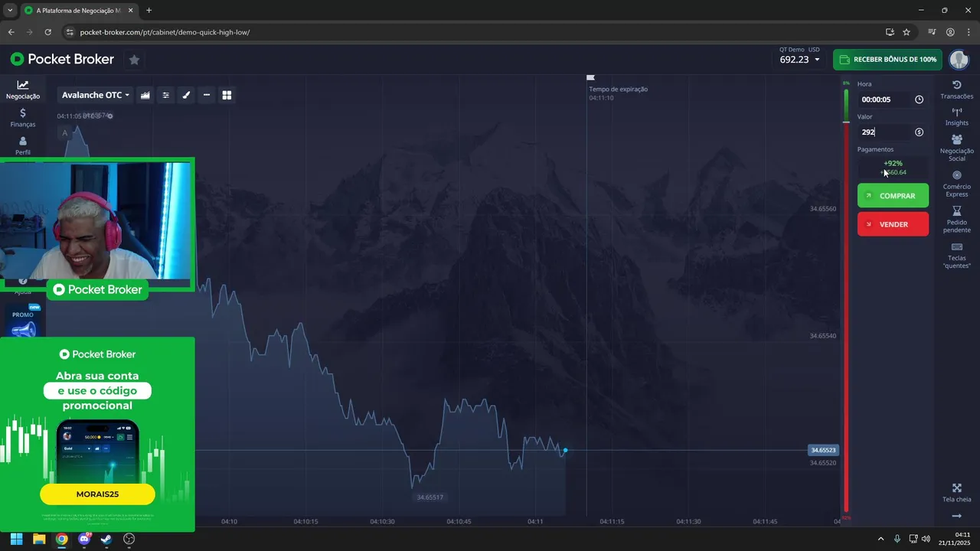Image resolution: width=980 pixels, height=551 pixels.
Task: Open Negociação Social panel
Action: [956, 148]
